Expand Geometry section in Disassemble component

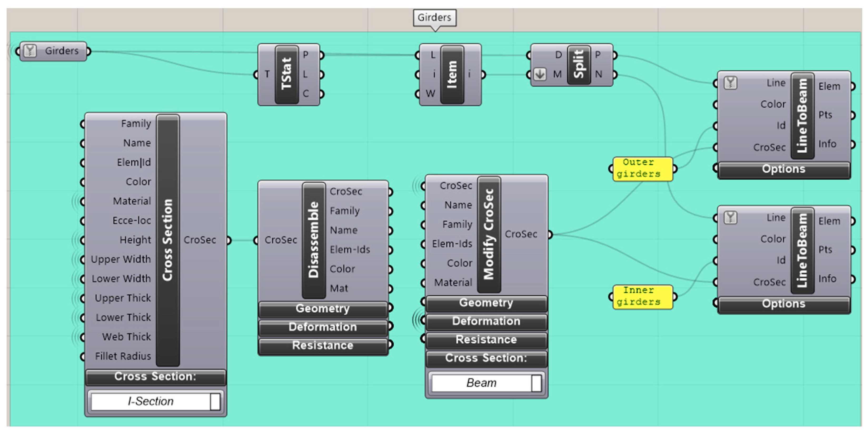tap(323, 309)
